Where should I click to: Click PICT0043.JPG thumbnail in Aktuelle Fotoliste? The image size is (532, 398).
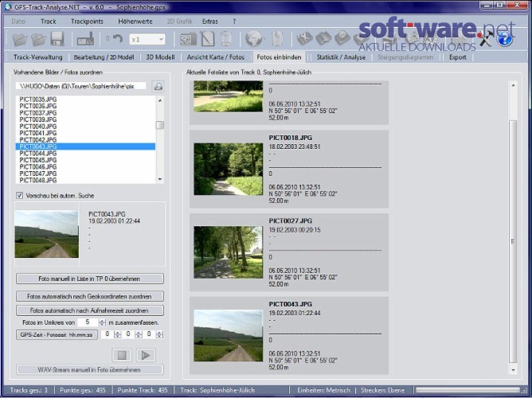[x=228, y=335]
